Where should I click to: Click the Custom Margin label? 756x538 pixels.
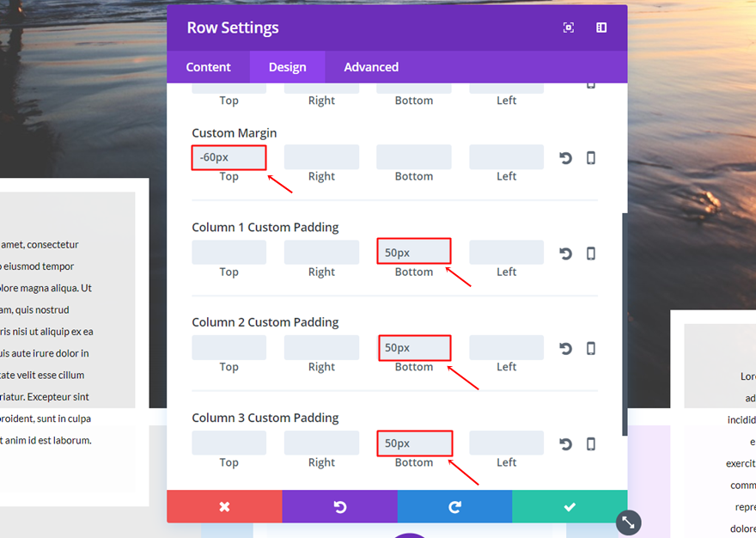(x=235, y=133)
